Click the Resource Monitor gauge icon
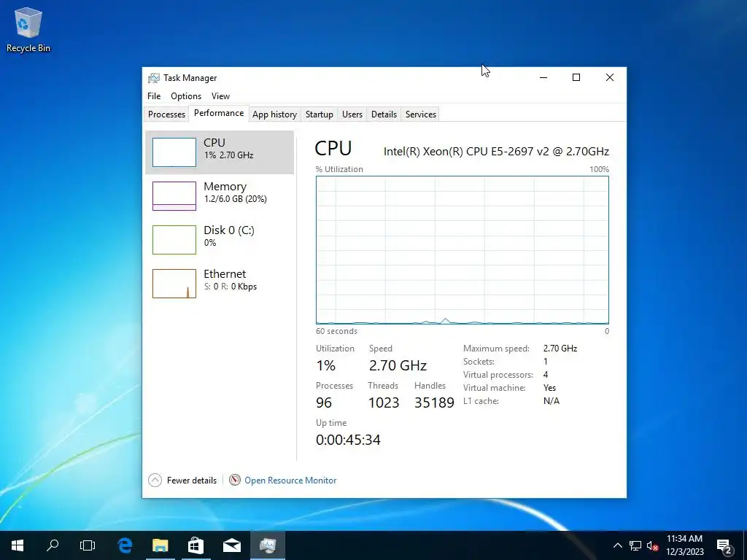747x560 pixels. point(234,480)
